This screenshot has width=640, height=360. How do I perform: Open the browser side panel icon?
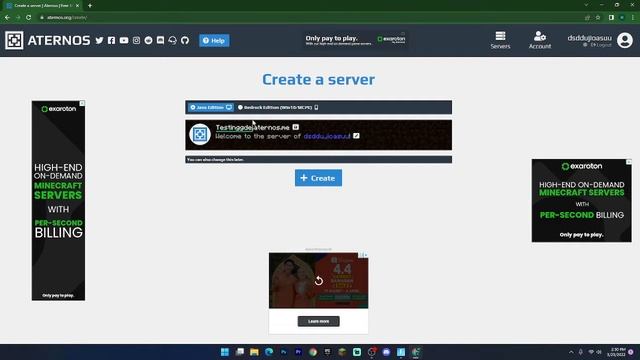point(611,18)
